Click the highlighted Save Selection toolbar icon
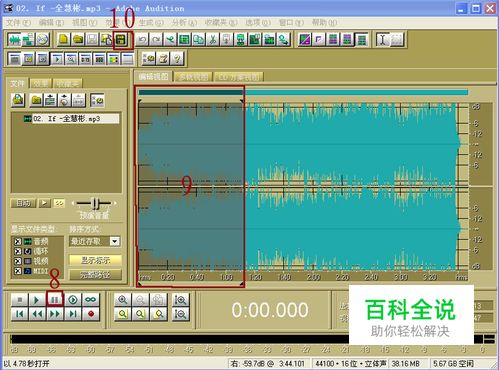 121,40
